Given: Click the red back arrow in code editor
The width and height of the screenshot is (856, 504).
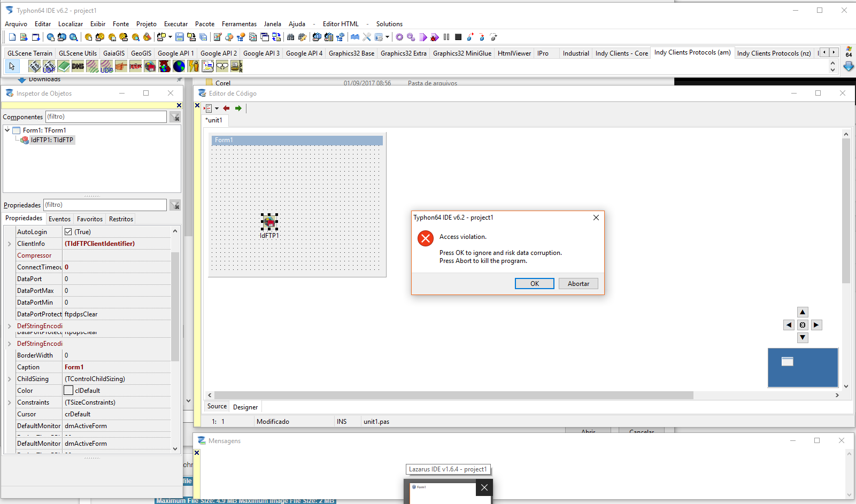Looking at the screenshot, I should tap(226, 108).
